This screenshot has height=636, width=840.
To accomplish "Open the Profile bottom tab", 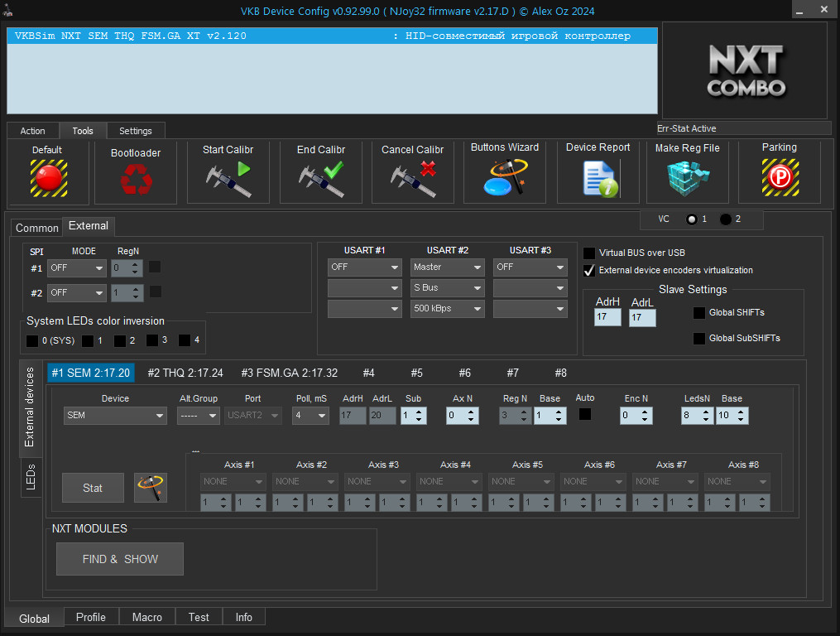I will pyautogui.click(x=91, y=617).
